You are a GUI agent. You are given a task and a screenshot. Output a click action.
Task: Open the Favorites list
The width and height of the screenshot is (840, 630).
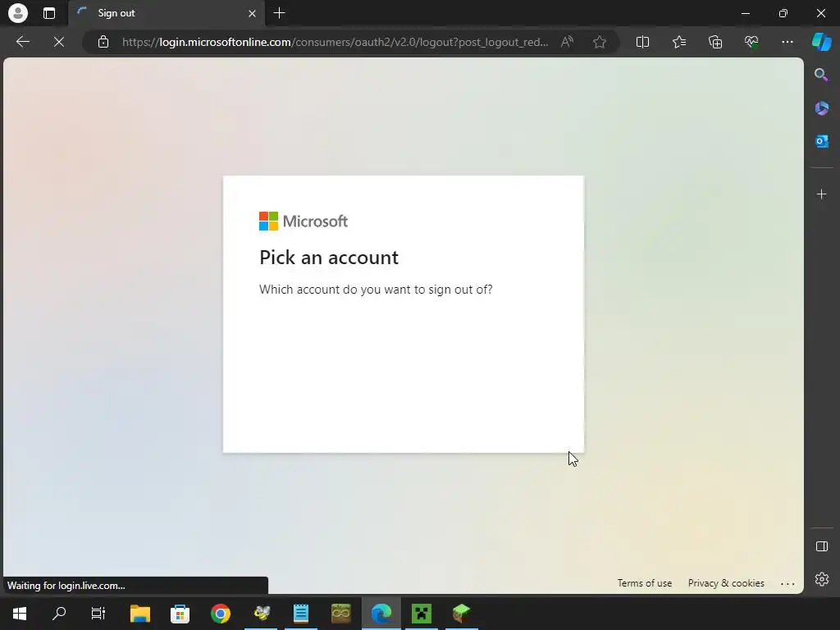[x=678, y=42]
